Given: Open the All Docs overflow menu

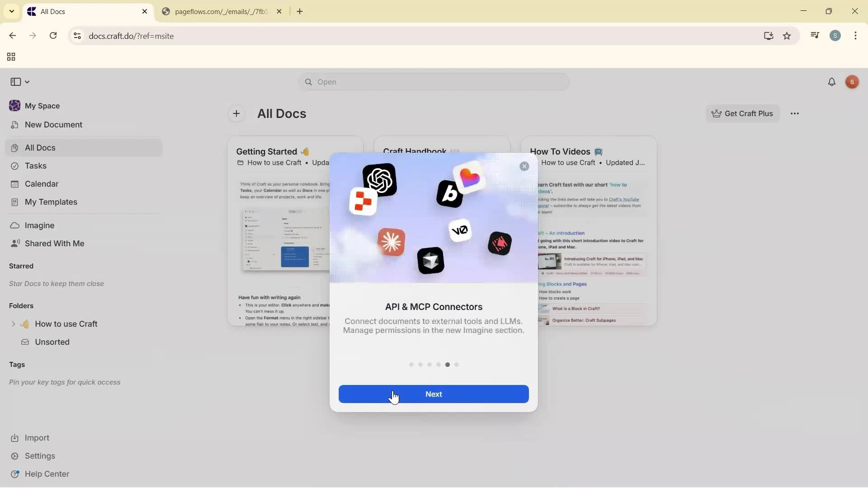Looking at the screenshot, I should point(795,113).
